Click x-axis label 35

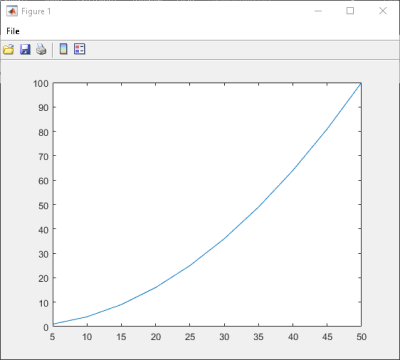tap(258, 337)
